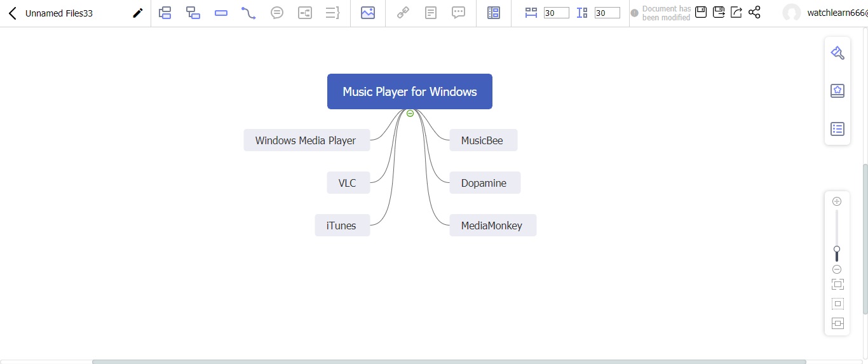Click the export icon in the toolbar
Viewport: 868px width, 364px height.
click(x=736, y=12)
